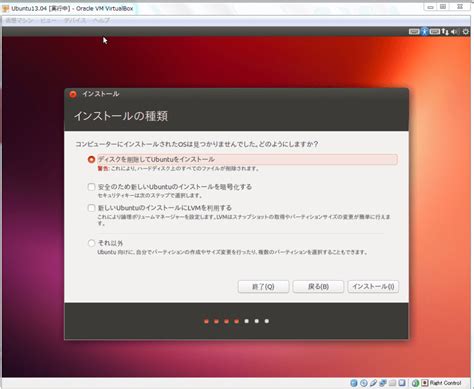This screenshot has height=389, width=474.
Task: Open the network indicator in Ubuntu panel
Action: (445, 32)
